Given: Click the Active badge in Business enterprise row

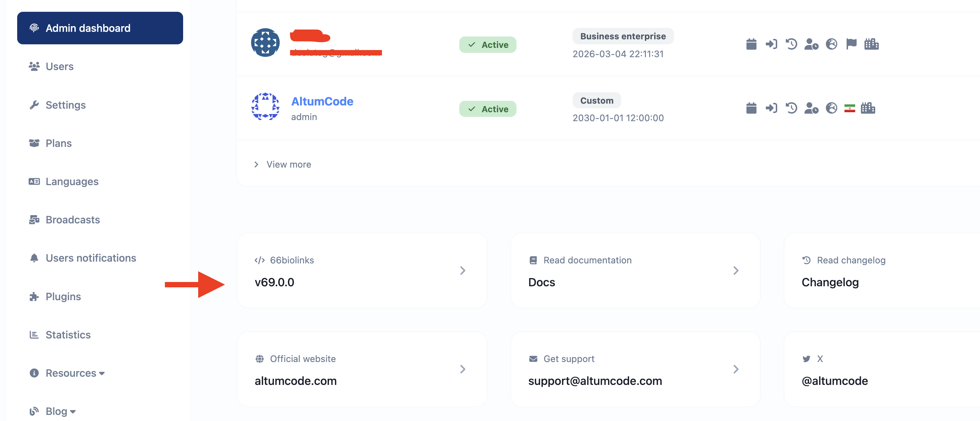Looking at the screenshot, I should pyautogui.click(x=488, y=45).
